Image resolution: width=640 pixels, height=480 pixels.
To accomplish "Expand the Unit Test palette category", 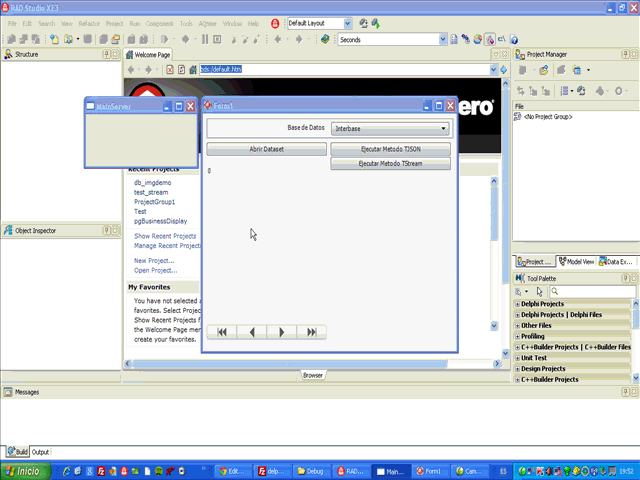I will coord(517,358).
